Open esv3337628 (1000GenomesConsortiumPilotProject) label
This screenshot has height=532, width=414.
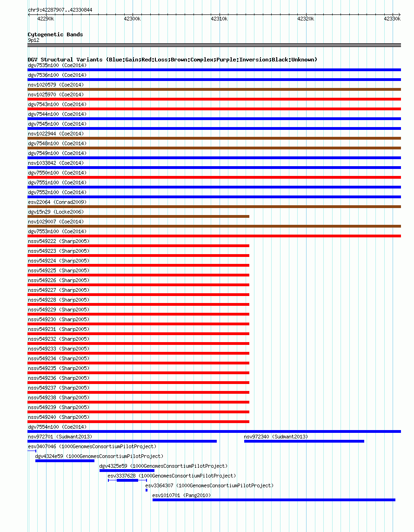(x=172, y=476)
